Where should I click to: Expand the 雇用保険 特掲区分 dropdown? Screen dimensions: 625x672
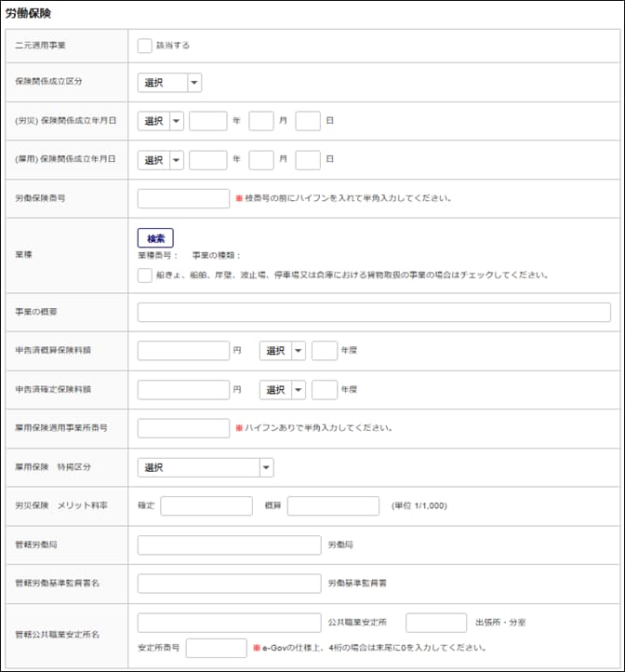click(205, 467)
